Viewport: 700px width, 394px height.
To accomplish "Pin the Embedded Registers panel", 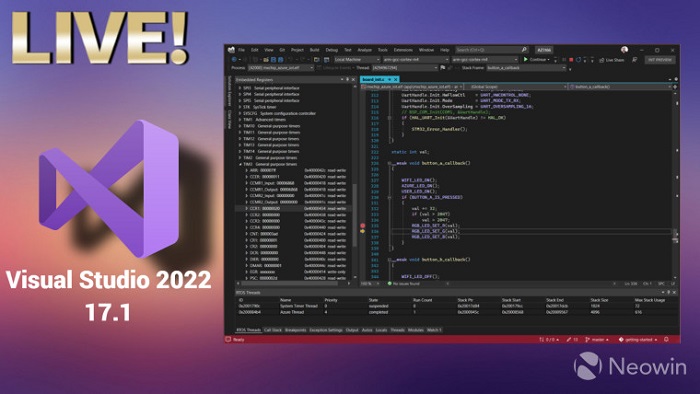I will pyautogui.click(x=347, y=79).
